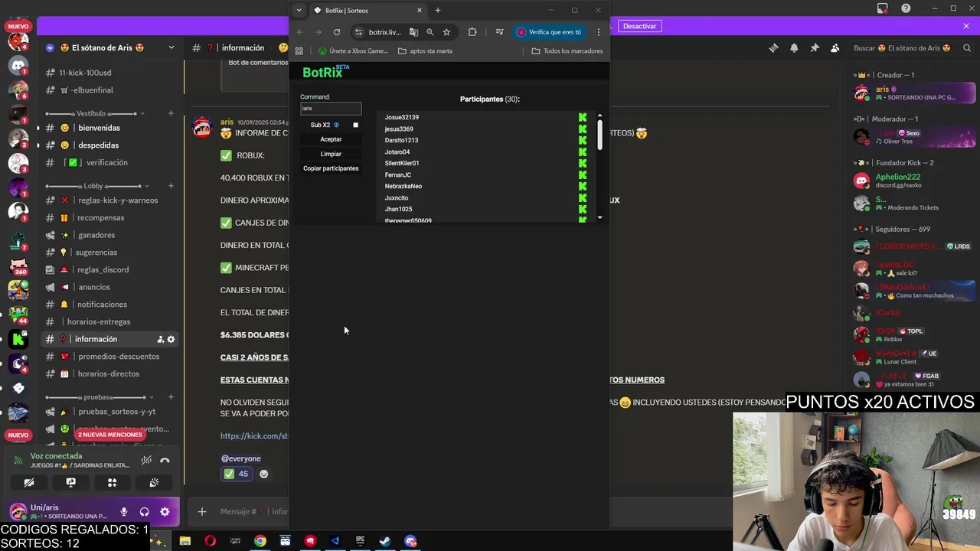
Task: Toggle the checkmark 45 reaction
Action: tap(237, 474)
